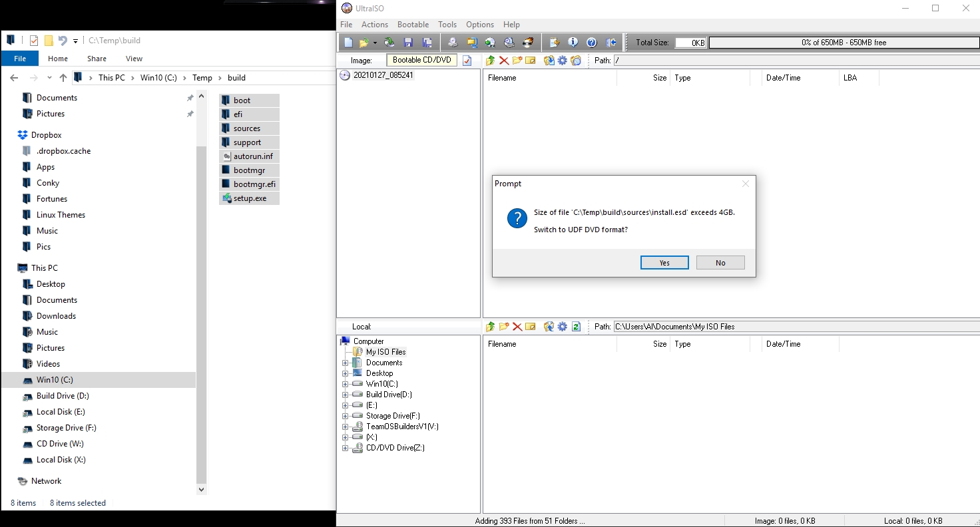Screen dimensions: 980x527
Task: Open the recent locations chevron in File Explorer
Action: [x=49, y=78]
